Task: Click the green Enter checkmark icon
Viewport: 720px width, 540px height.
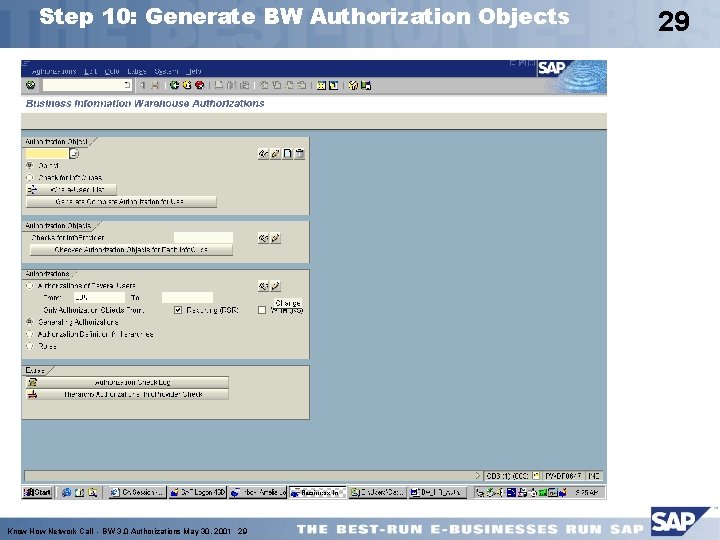Action: tap(31, 85)
